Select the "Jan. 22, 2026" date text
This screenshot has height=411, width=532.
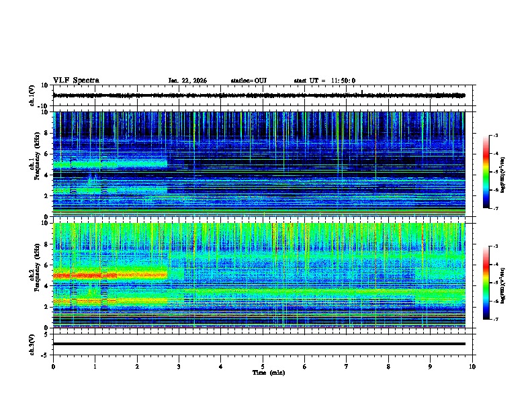pyautogui.click(x=187, y=81)
